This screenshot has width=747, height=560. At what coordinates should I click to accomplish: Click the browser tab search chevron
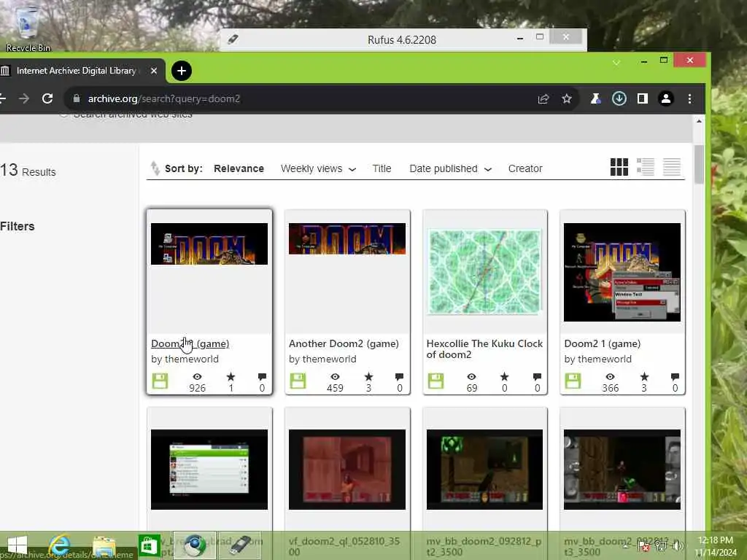[616, 63]
